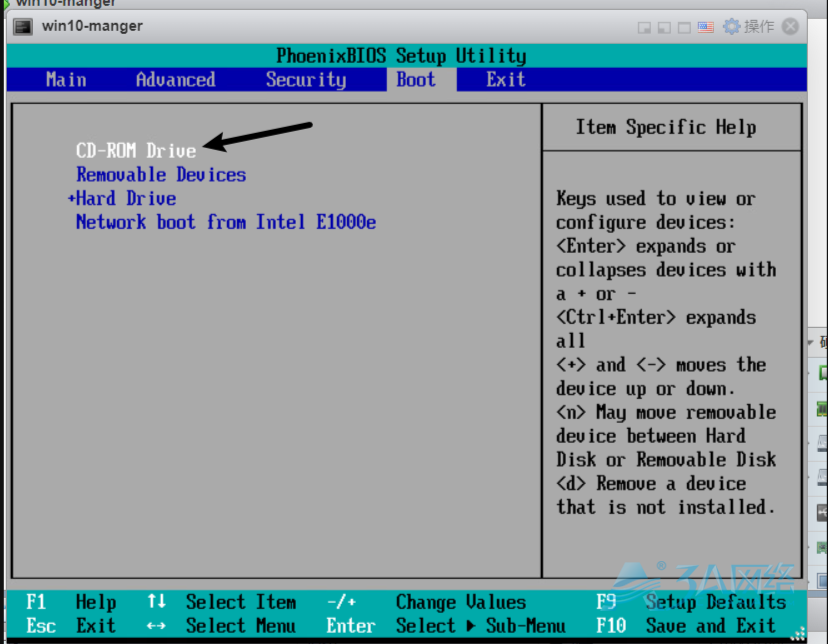Select Network boot from Intel E1000e
Image resolution: width=828 pixels, height=644 pixels.
coord(226,222)
